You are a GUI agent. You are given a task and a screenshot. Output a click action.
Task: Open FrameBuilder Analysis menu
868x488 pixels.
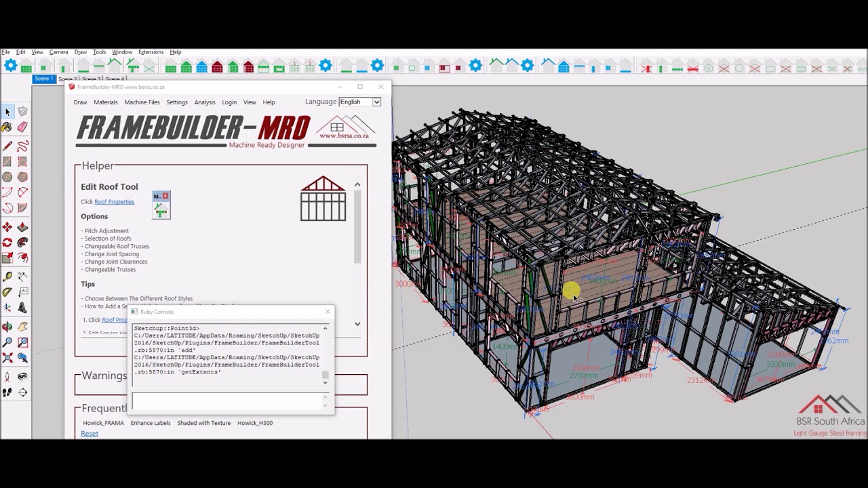coord(205,102)
